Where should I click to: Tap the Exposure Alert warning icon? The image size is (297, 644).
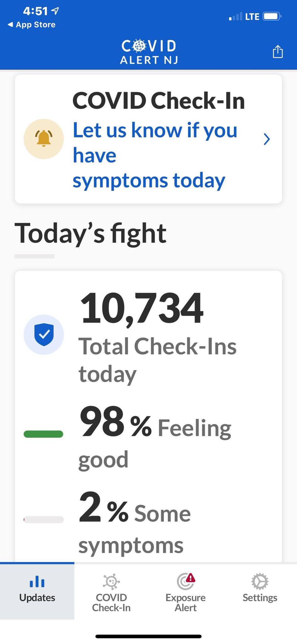[x=186, y=581]
